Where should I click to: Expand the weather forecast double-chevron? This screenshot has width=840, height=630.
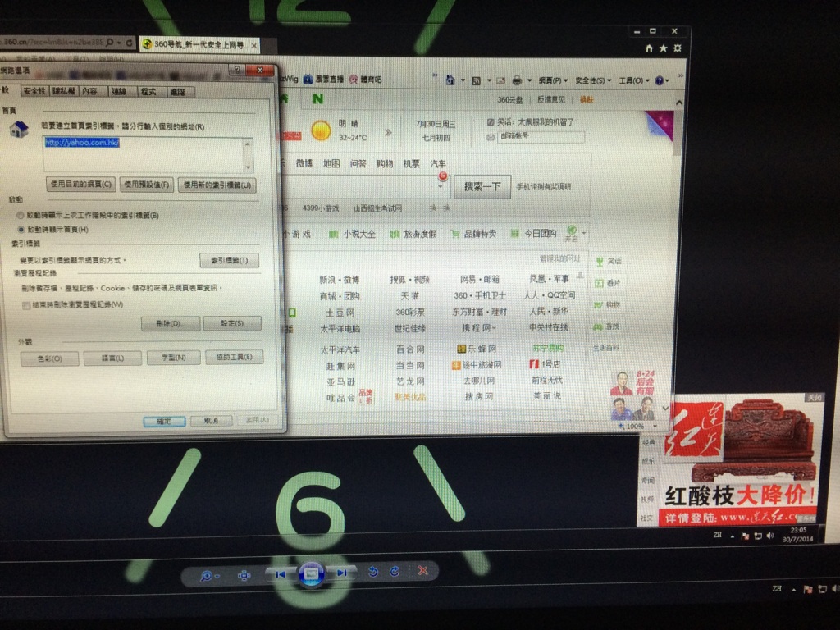pos(388,132)
